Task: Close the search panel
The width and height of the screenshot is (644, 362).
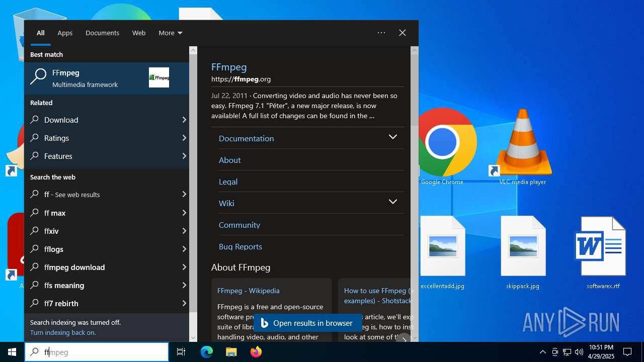Action: tap(403, 33)
